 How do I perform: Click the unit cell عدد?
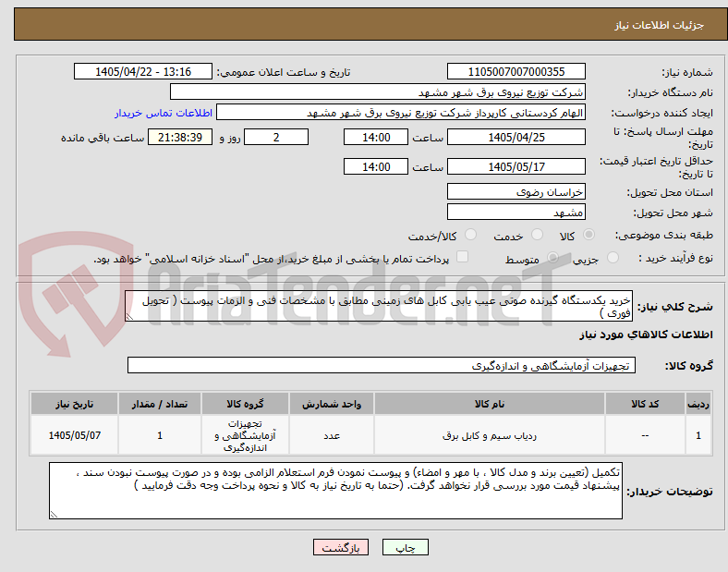coord(332,435)
